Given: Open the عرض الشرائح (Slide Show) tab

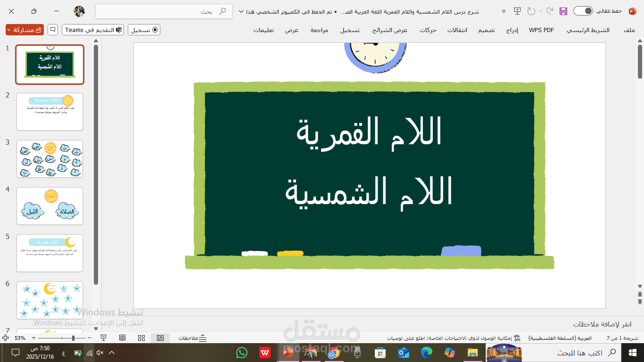Looking at the screenshot, I should (389, 30).
